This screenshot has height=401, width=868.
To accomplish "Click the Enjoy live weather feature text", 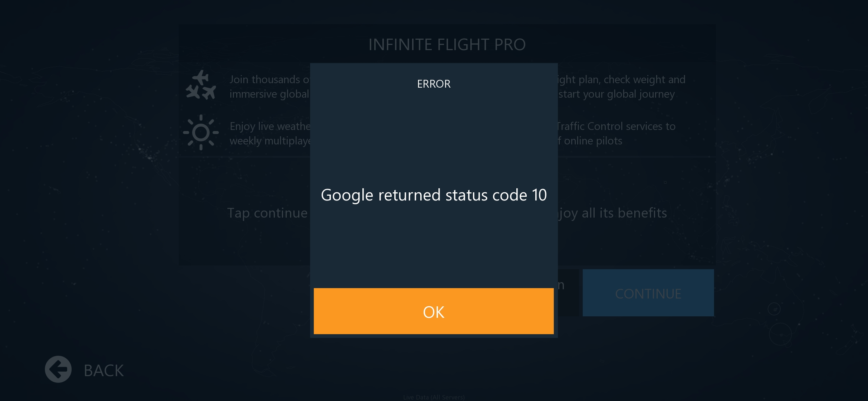I will point(270,133).
